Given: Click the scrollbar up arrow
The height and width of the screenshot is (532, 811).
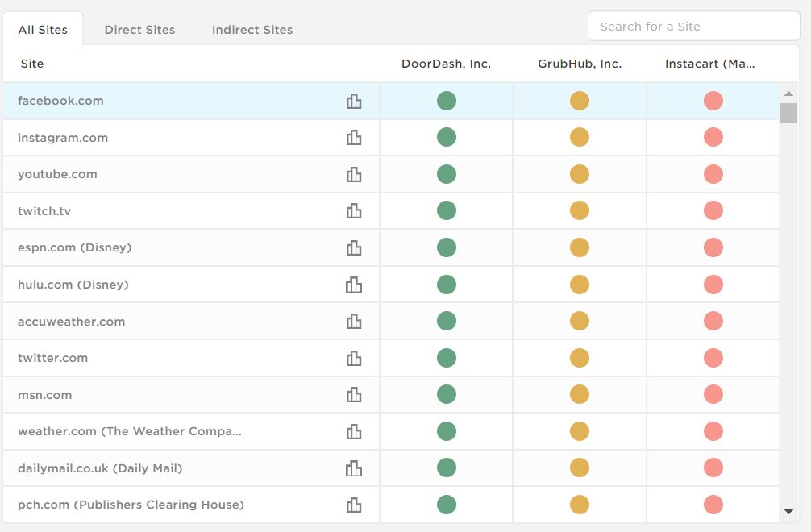Looking at the screenshot, I should 788,94.
